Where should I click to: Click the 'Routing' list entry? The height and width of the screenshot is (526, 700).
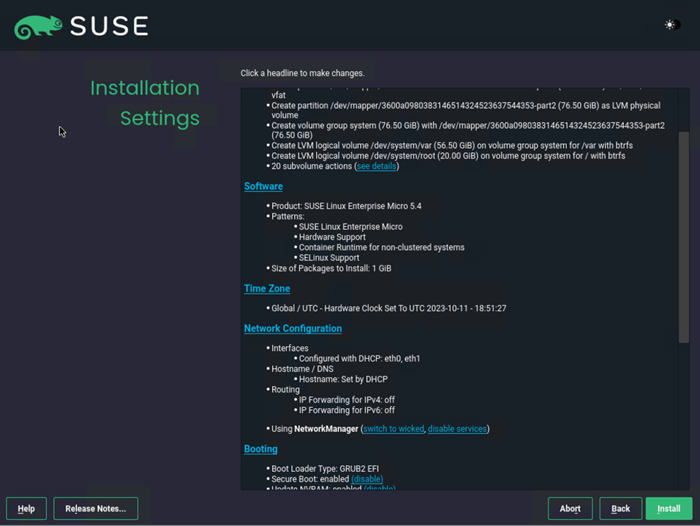[x=285, y=389]
